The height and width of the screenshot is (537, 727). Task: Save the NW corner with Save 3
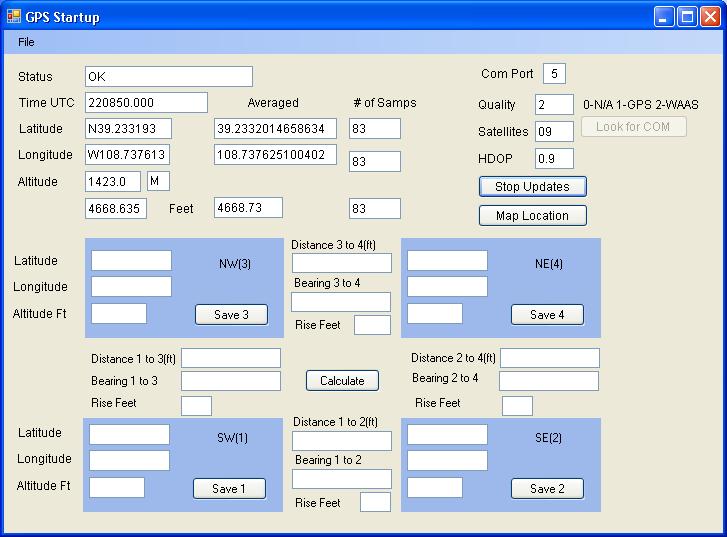coord(231,315)
